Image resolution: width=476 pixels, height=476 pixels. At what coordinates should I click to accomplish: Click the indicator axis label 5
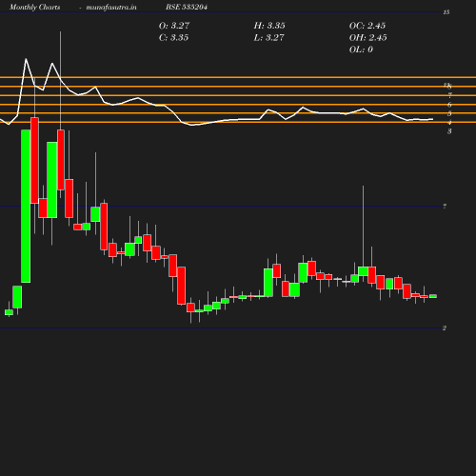coord(449,113)
